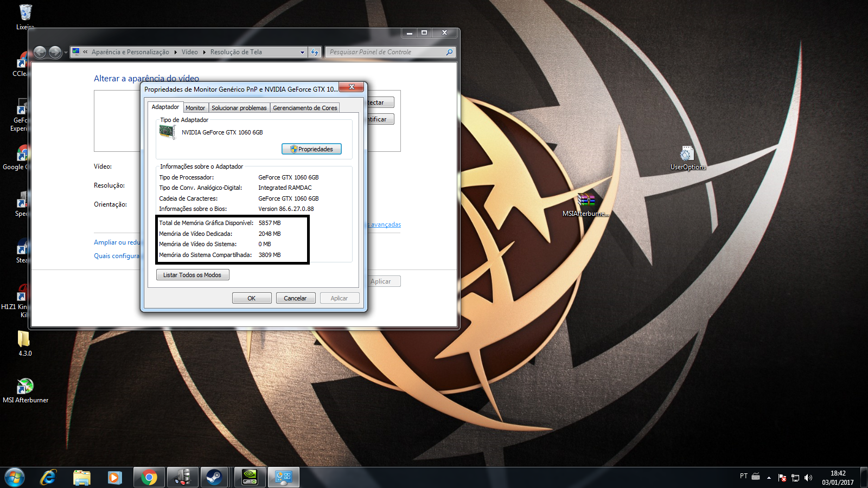The image size is (868, 488).
Task: Close the monitor properties dialog
Action: [x=352, y=87]
